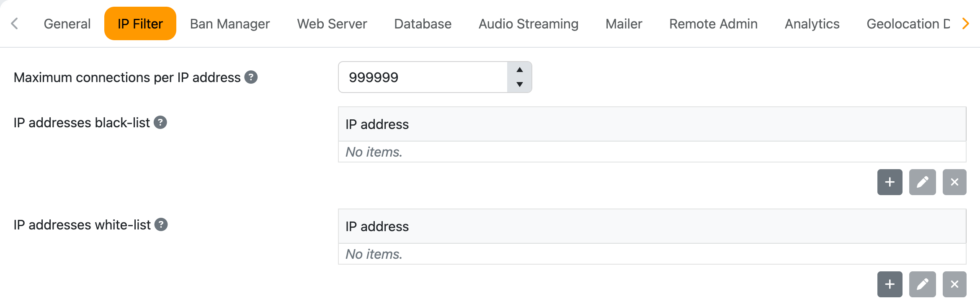Open the Web Server tab

click(332, 24)
